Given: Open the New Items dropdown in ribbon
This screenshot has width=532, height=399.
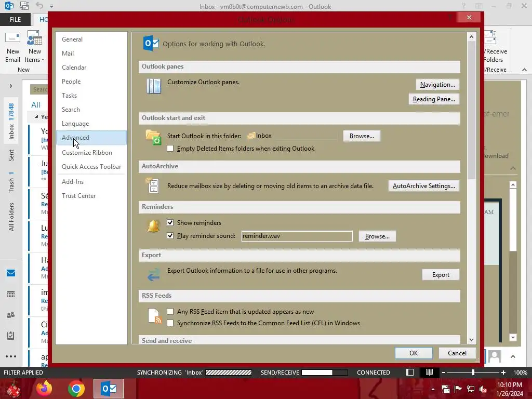Looking at the screenshot, I should point(35,47).
